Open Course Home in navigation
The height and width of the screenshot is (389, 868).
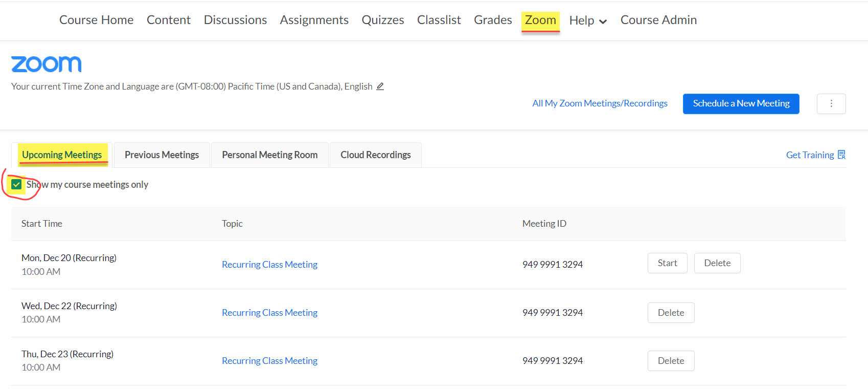click(96, 20)
